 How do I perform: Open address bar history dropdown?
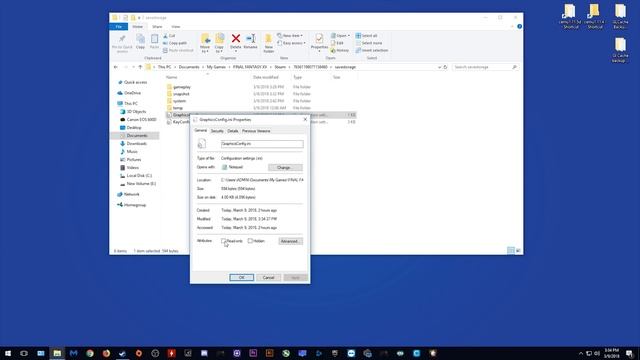(439, 67)
